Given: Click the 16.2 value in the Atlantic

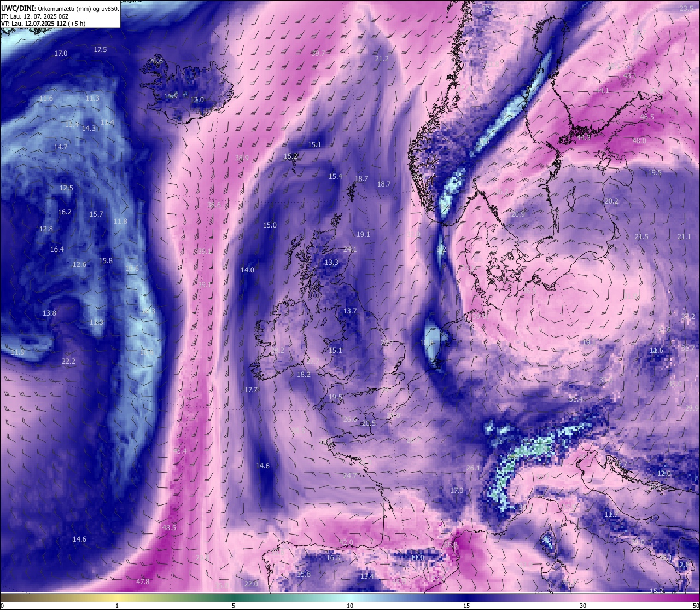Looking at the screenshot, I should 65,212.
